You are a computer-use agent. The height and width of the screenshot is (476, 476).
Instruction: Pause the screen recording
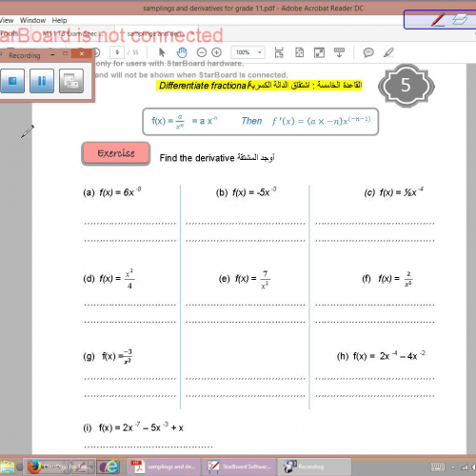point(42,81)
